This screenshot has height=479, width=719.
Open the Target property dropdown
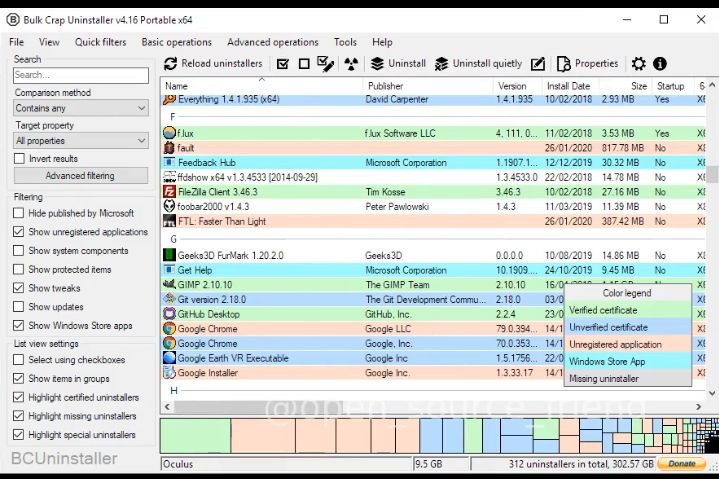click(81, 141)
